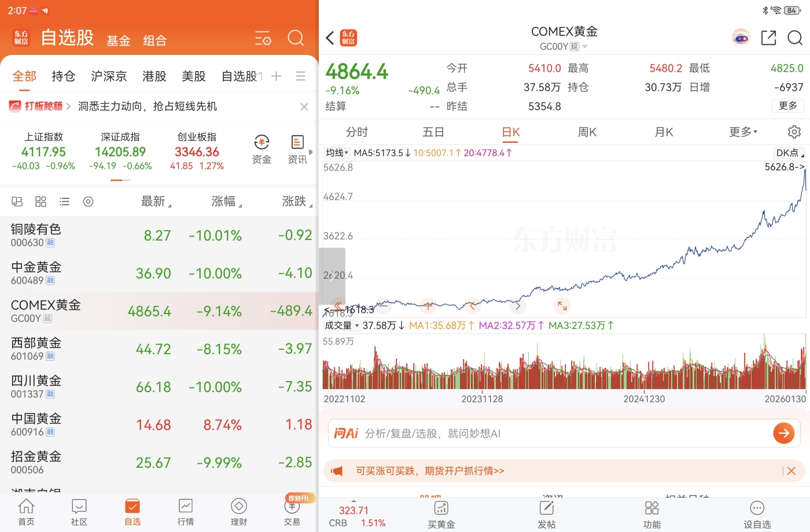Image resolution: width=810 pixels, height=532 pixels.
Task: Submit AI query with orange arrow
Action: click(783, 433)
